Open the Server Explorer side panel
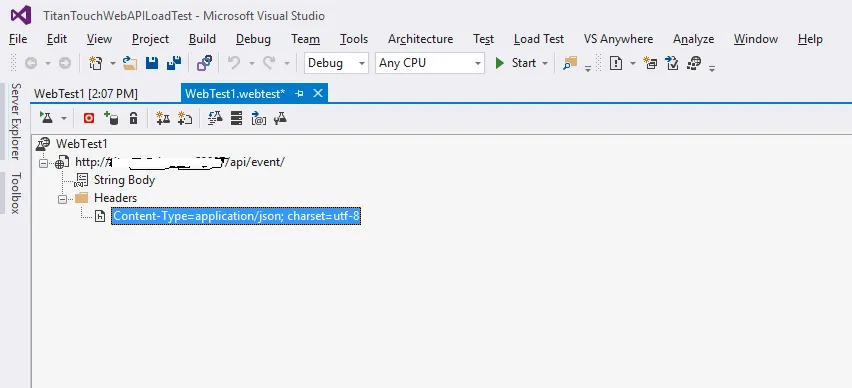The image size is (852, 388). coord(16,121)
